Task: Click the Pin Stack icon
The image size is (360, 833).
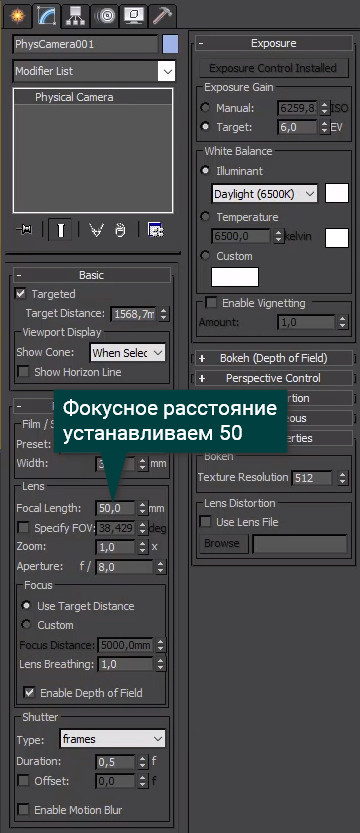Action: pos(24,231)
